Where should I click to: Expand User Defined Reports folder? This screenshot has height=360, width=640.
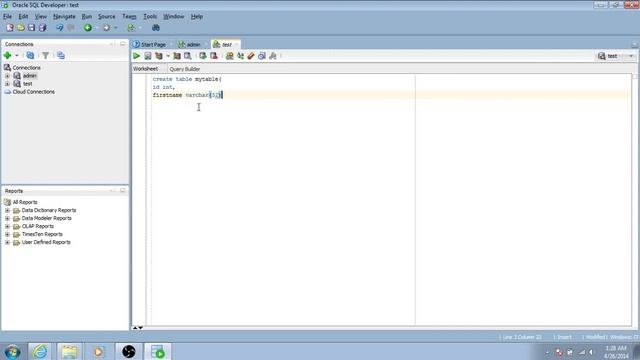coord(7,242)
